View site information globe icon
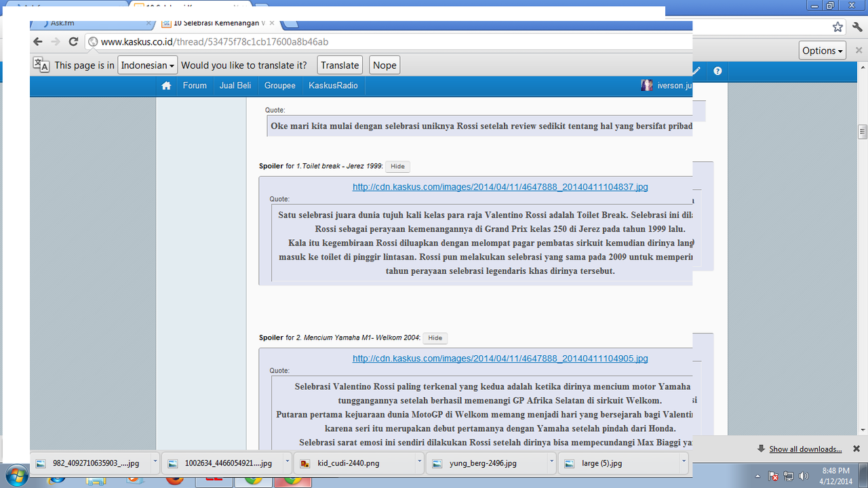This screenshot has width=868, height=488. click(94, 42)
